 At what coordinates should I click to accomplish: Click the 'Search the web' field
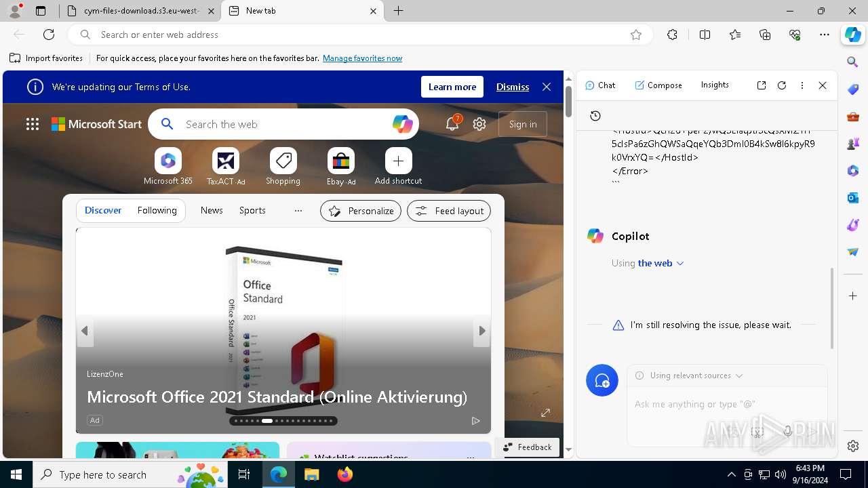285,124
